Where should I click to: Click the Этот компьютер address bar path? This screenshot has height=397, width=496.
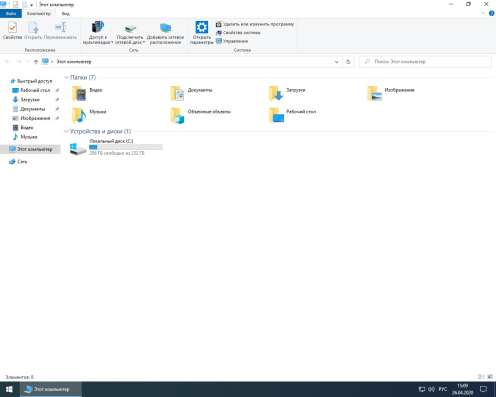coord(74,62)
